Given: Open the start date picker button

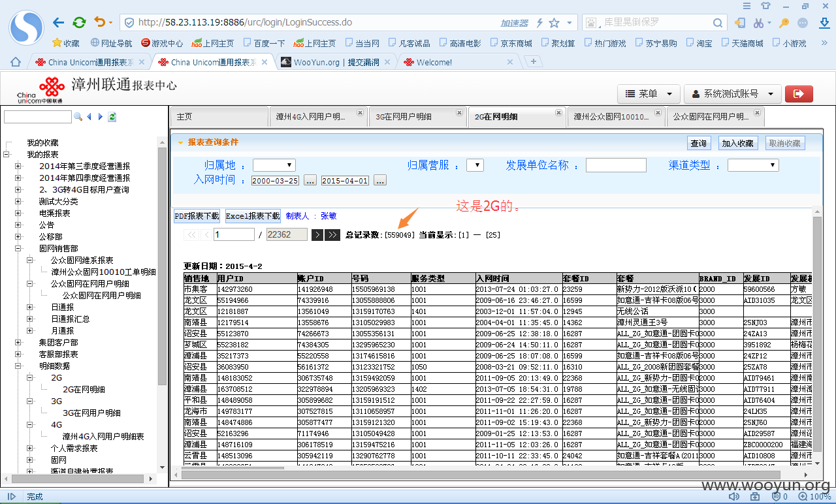Looking at the screenshot, I should click(310, 180).
